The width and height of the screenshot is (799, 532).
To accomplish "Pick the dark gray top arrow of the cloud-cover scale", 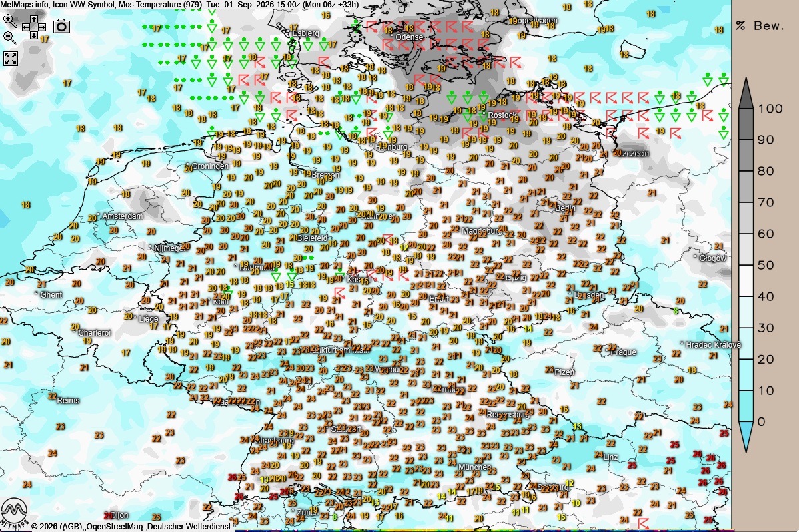I will point(746,94).
